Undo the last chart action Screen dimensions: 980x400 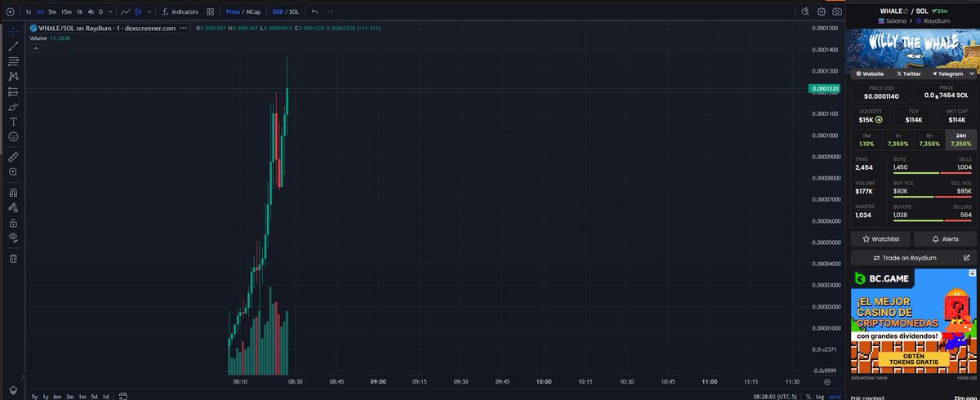click(315, 12)
